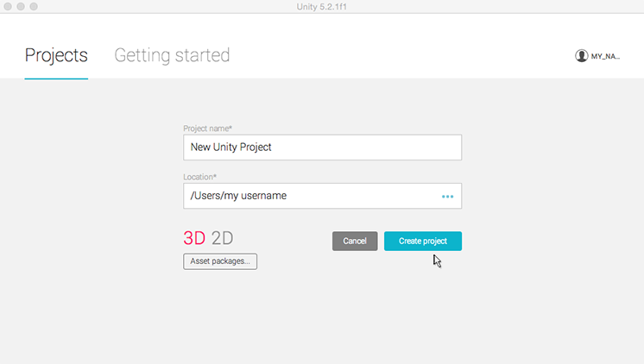
Task: Click empty gray area below Asset packages button
Action: (220, 311)
